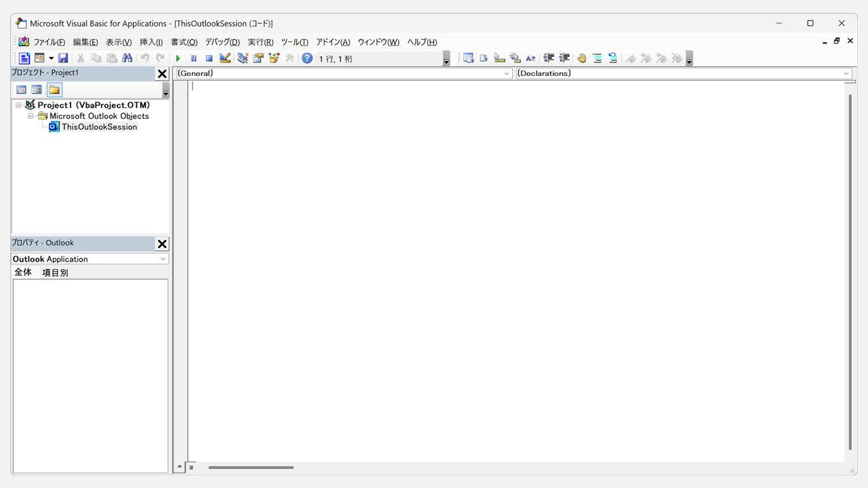Switch to Full Module View button

(x=191, y=467)
